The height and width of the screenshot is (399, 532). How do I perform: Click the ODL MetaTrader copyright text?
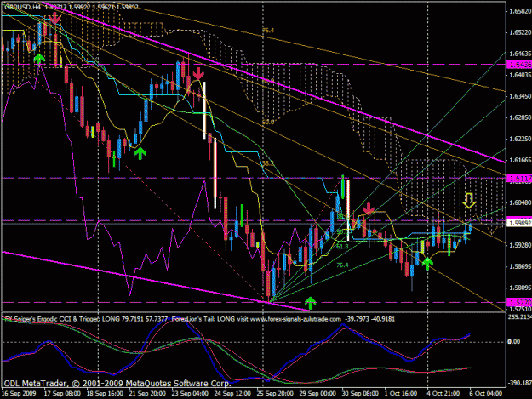117,384
